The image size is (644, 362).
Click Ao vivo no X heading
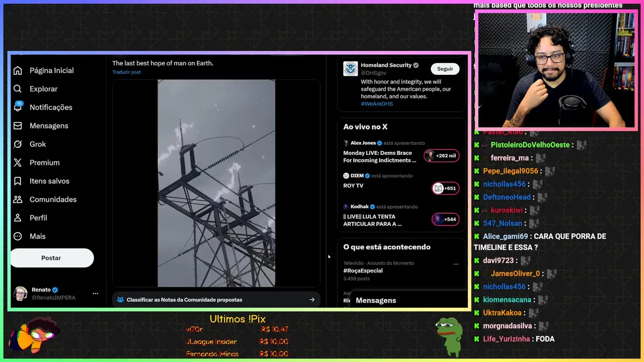click(365, 127)
